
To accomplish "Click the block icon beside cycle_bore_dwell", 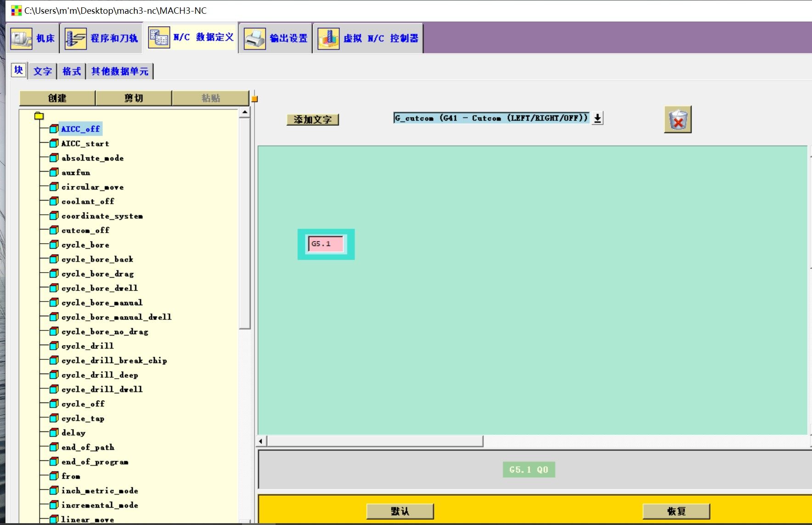I will 54,288.
